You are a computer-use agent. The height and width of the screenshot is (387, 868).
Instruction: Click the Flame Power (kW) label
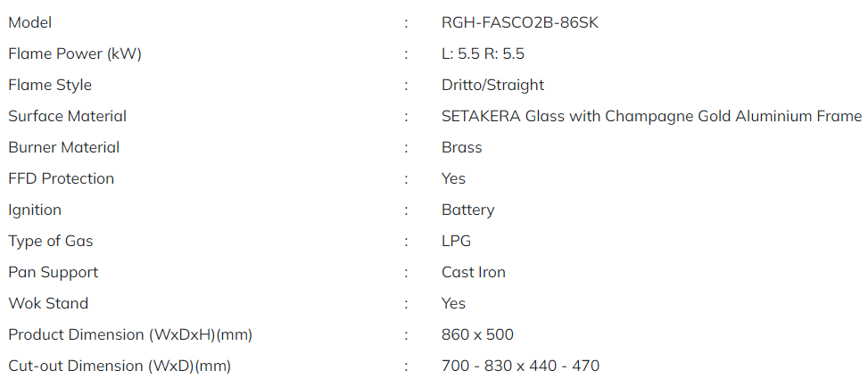75,54
